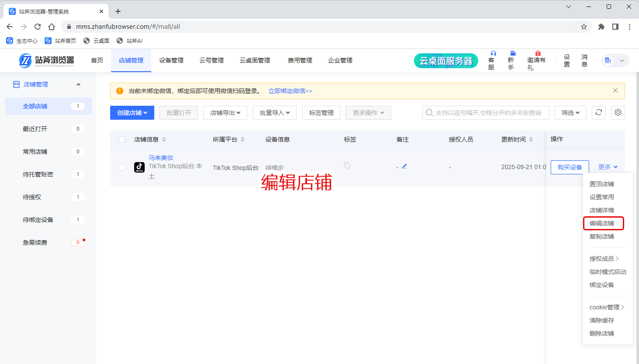Click the 购买设备 button

point(570,167)
